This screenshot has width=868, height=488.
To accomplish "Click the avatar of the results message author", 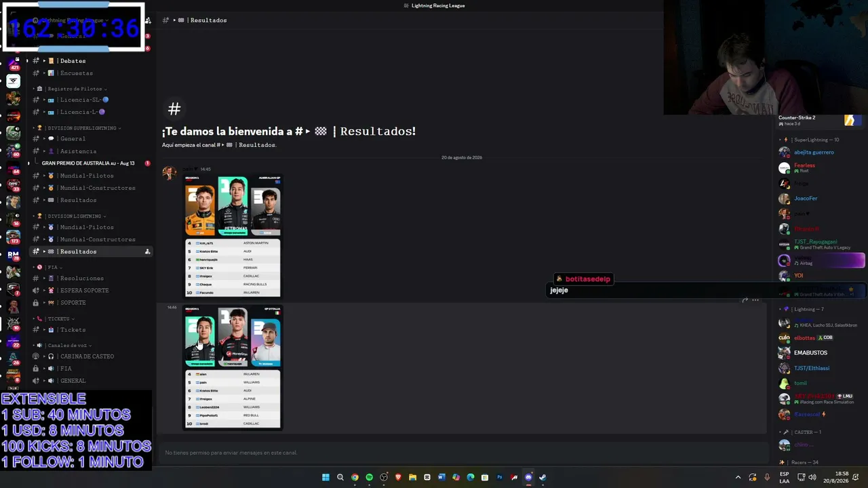I will tap(170, 173).
